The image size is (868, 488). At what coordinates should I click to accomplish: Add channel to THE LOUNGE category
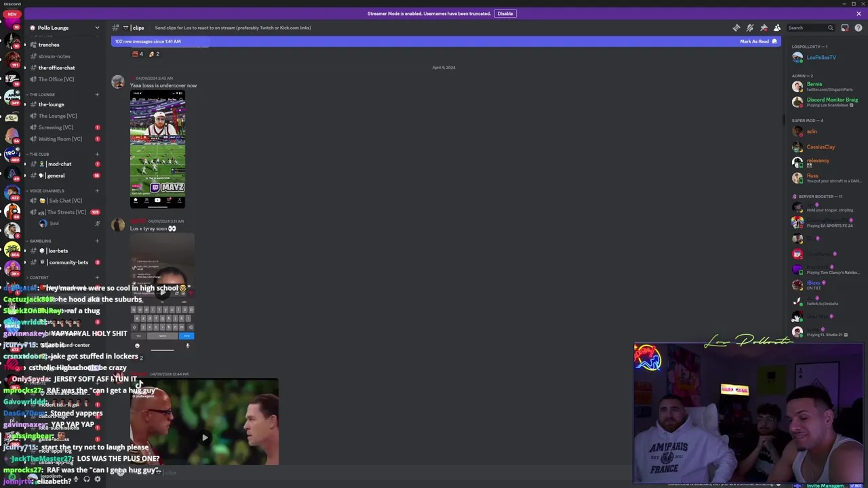point(97,94)
